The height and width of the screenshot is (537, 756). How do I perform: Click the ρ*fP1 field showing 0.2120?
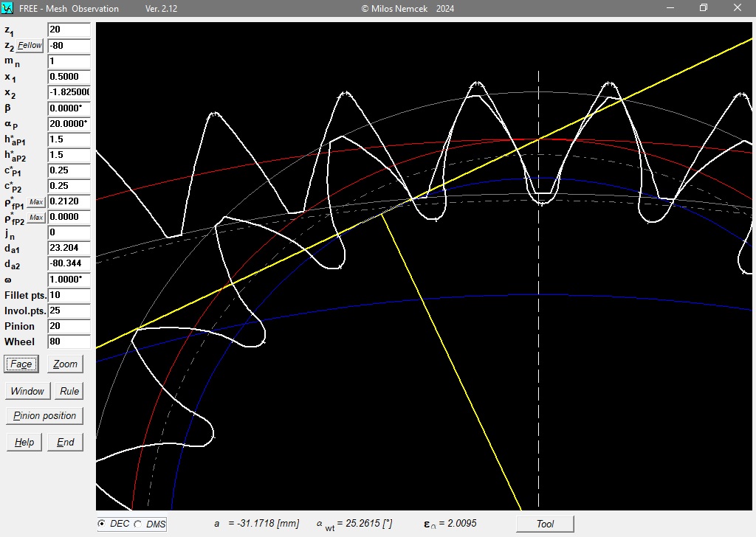pyautogui.click(x=69, y=201)
